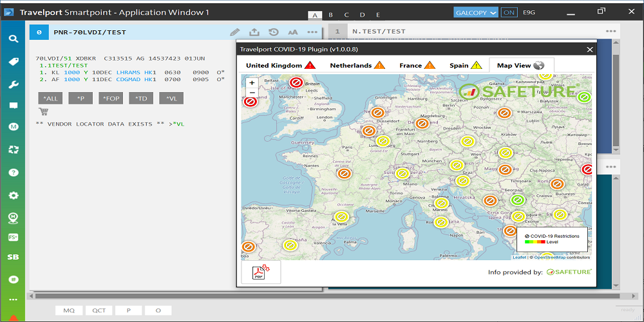Click the shopping cart icon
Screen dimensions: 644x322
(x=43, y=111)
